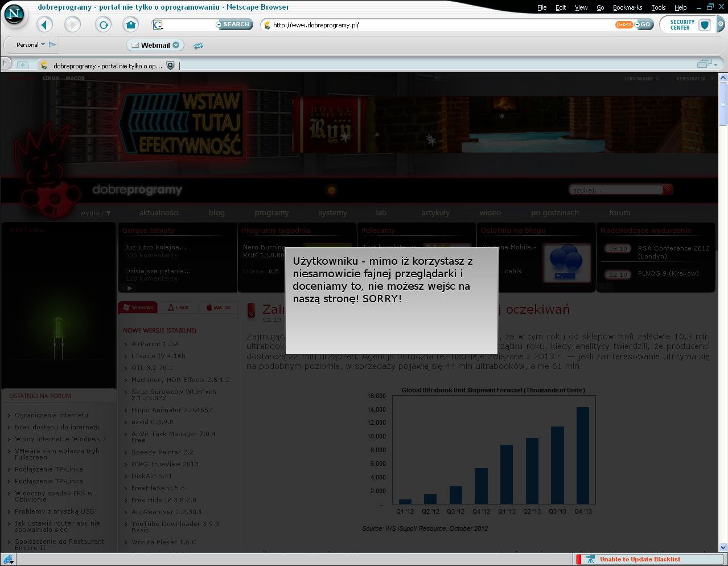728x566 pixels.
Task: Collapse toolbar with double-chevron button
Action: coord(721,24)
